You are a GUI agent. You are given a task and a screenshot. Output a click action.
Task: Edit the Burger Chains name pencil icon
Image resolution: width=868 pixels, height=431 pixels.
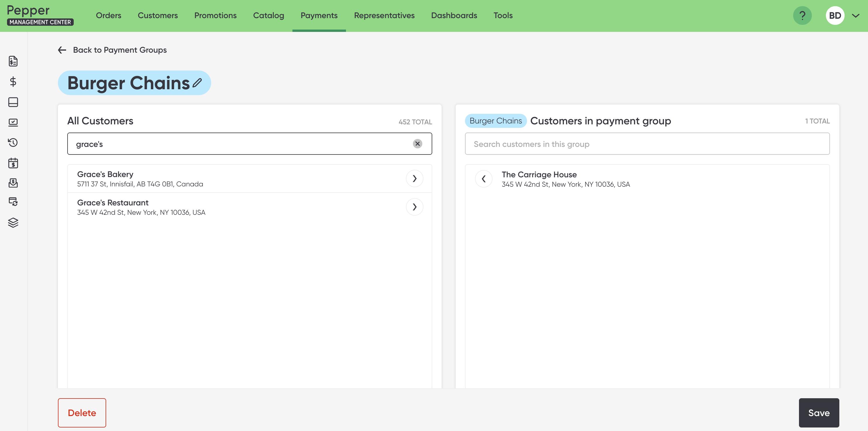[x=197, y=83]
